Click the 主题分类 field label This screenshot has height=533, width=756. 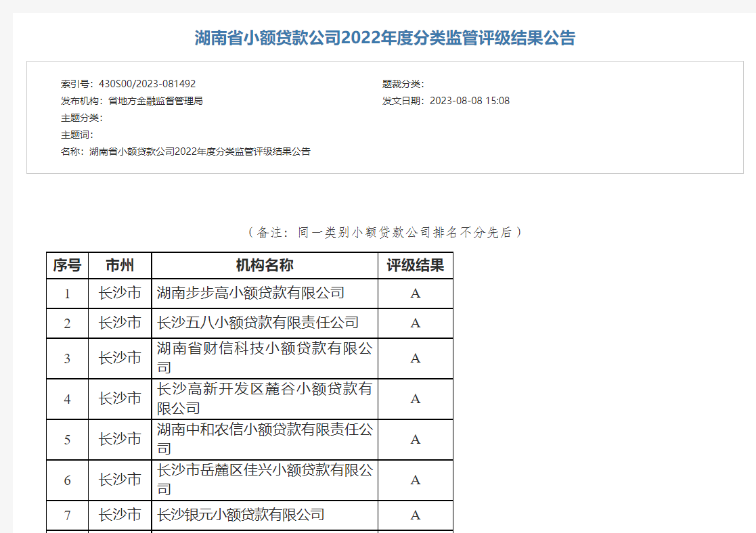[81, 118]
